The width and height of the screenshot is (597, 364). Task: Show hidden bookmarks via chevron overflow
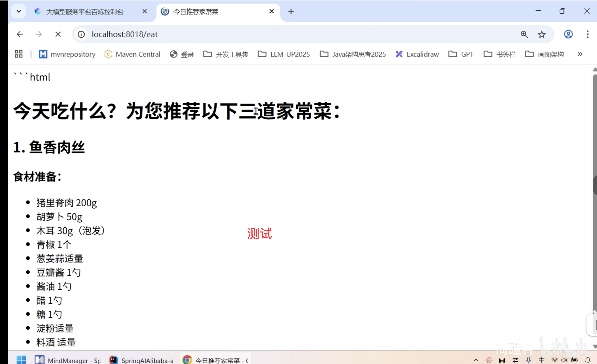580,54
